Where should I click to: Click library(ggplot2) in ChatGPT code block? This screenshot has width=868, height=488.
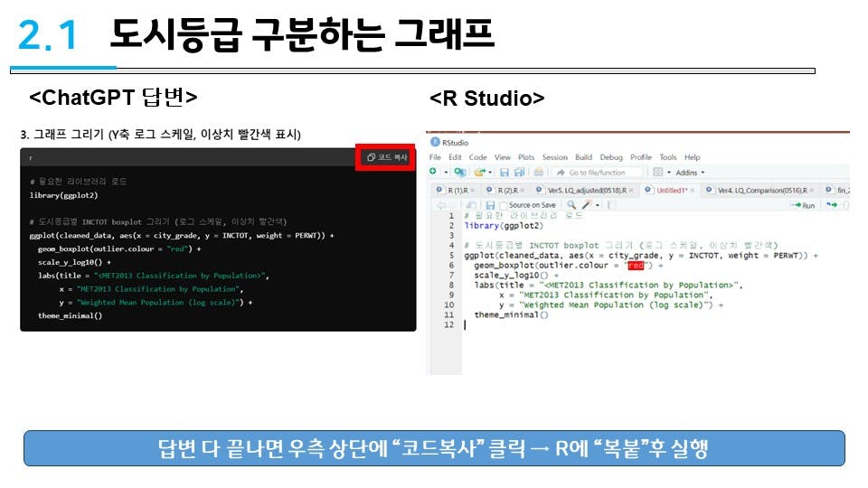tap(63, 195)
